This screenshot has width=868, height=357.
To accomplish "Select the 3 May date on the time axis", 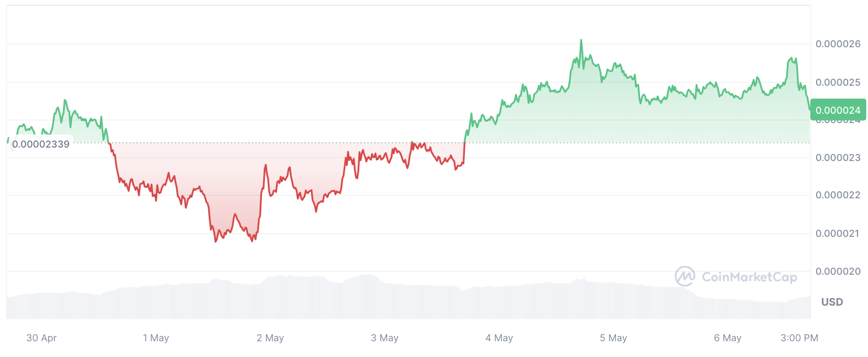I will coord(384,338).
